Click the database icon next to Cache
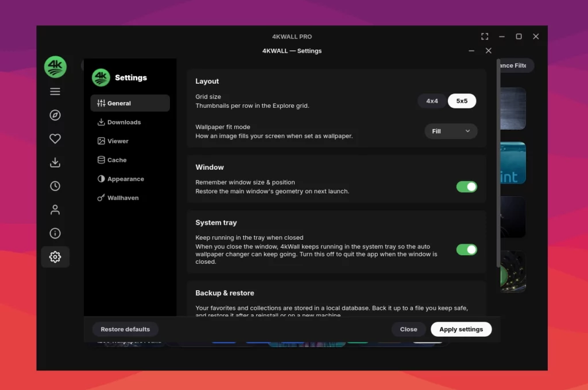Screen dimensions: 588x390 101,160
